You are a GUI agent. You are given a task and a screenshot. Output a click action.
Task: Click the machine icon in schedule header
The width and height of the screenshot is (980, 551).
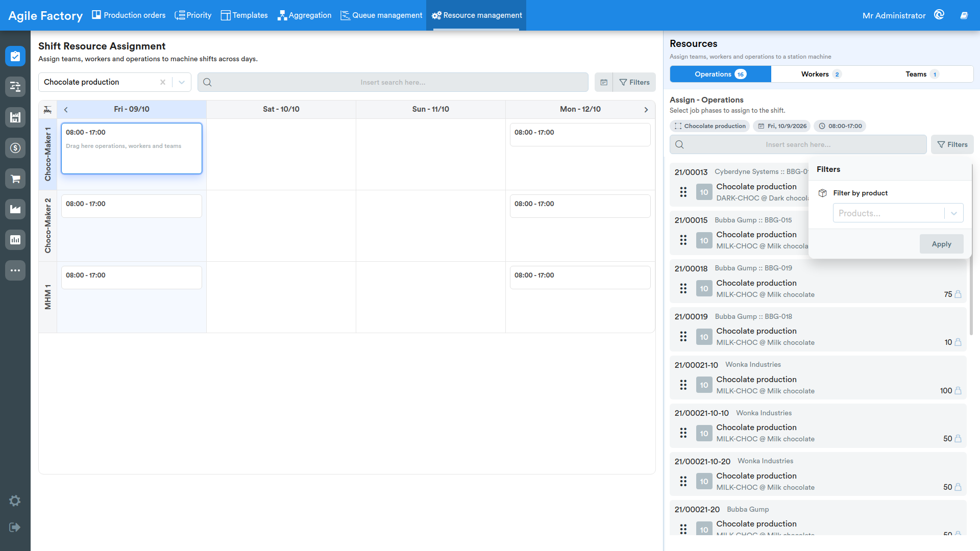tap(47, 109)
